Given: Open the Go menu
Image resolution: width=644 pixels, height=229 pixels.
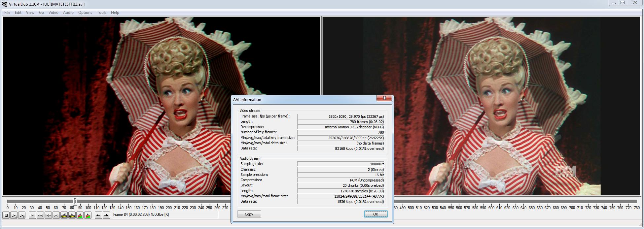Looking at the screenshot, I should click(x=41, y=13).
